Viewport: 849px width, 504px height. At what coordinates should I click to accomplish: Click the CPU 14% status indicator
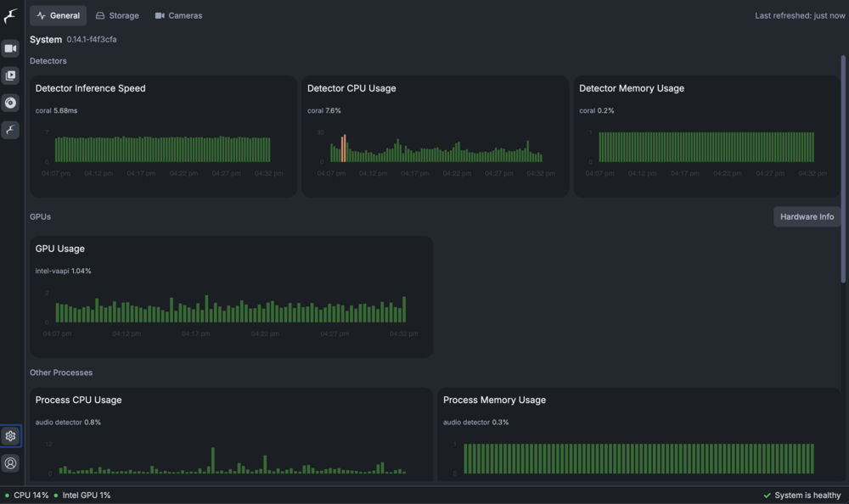(26, 496)
